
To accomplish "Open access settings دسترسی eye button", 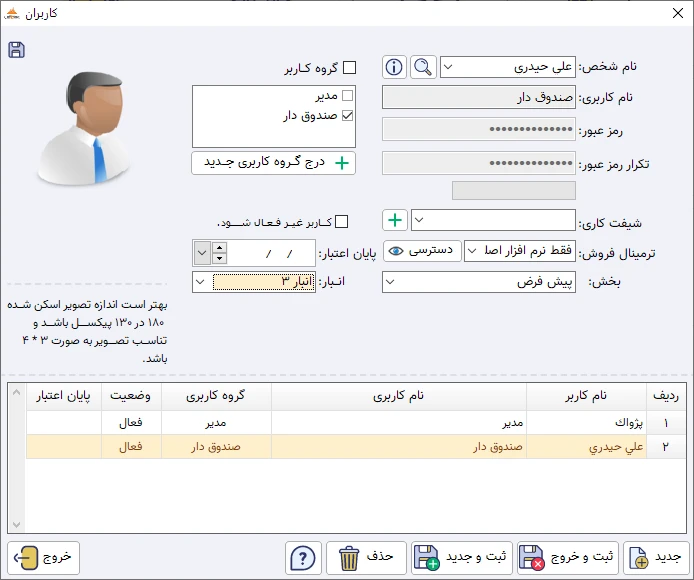I will pos(422,251).
